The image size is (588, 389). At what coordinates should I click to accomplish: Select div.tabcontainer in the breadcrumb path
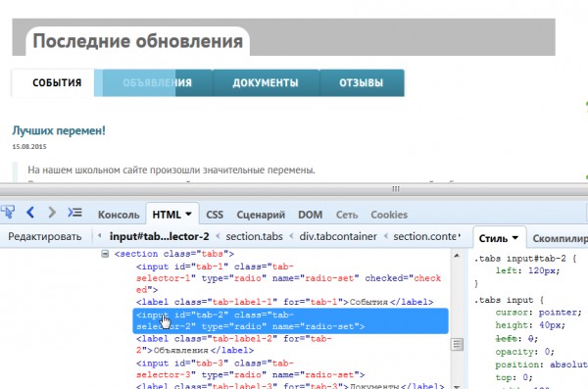click(338, 237)
